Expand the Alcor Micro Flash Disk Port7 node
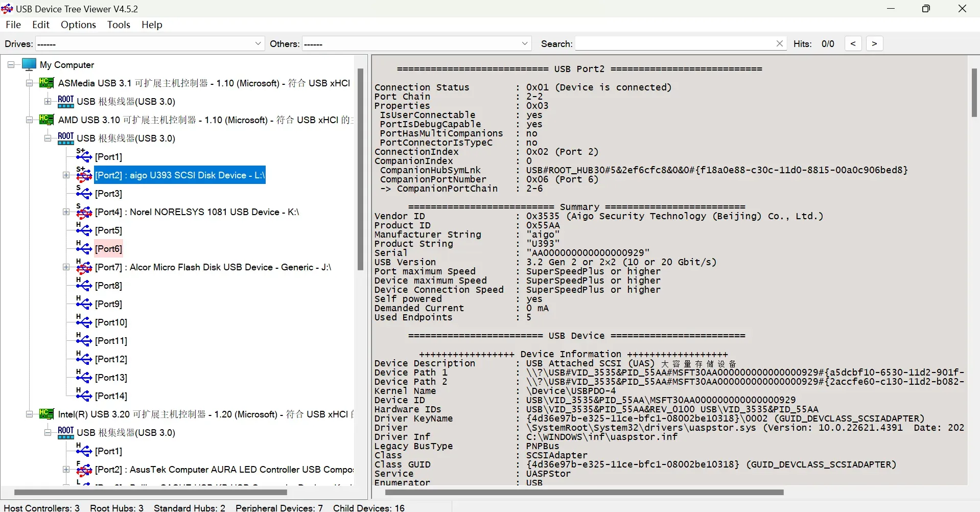The width and height of the screenshot is (980, 512). [x=66, y=267]
